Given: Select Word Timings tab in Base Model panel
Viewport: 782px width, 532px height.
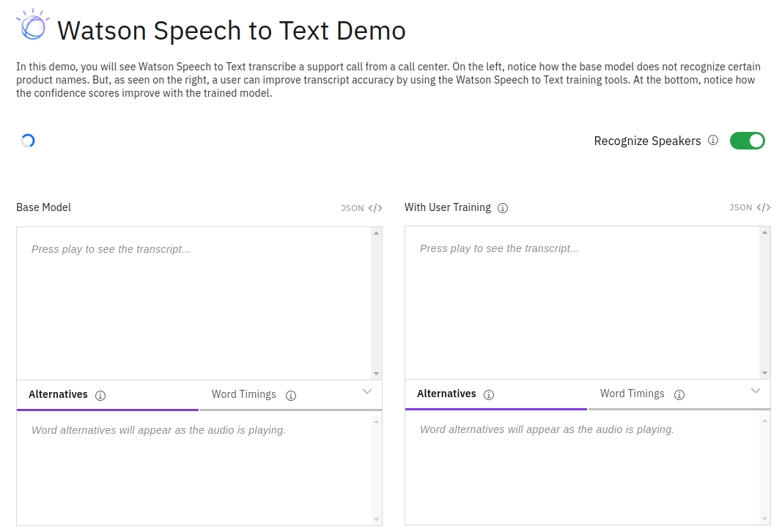Looking at the screenshot, I should point(291,395).
